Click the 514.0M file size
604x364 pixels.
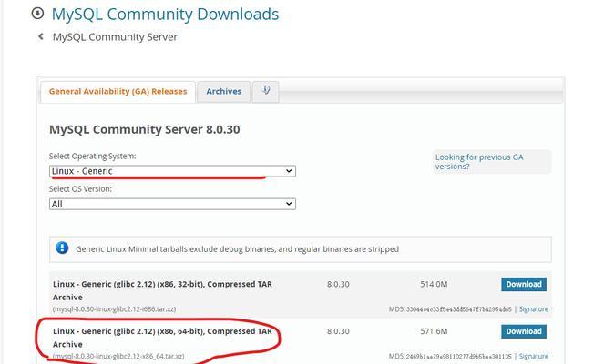(434, 284)
